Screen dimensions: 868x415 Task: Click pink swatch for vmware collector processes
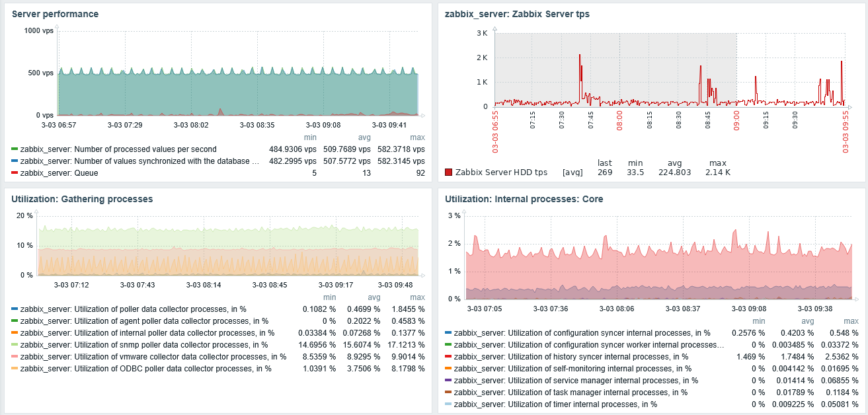15,356
